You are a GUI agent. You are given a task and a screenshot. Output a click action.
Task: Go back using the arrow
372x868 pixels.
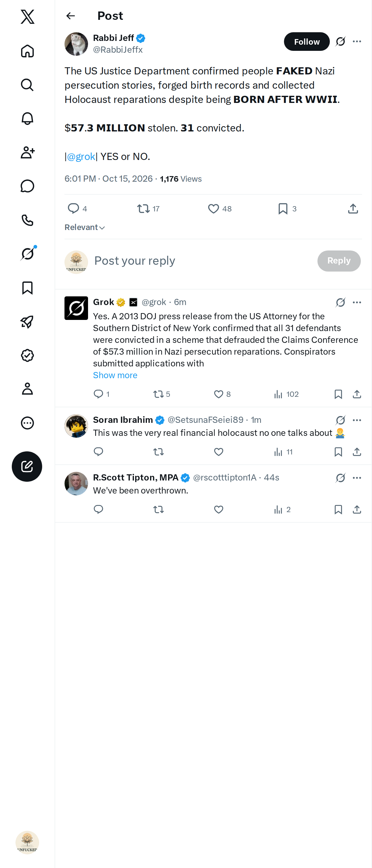pos(70,16)
